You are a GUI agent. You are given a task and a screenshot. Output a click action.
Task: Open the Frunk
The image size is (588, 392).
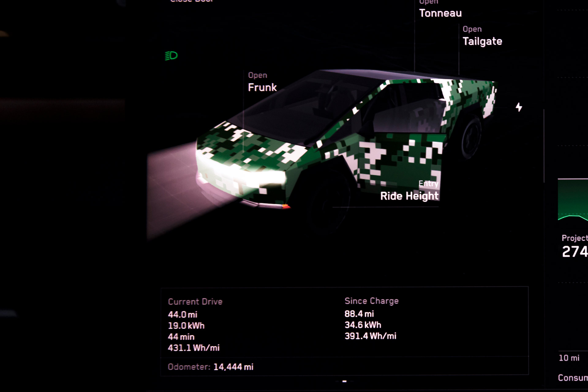pyautogui.click(x=262, y=87)
